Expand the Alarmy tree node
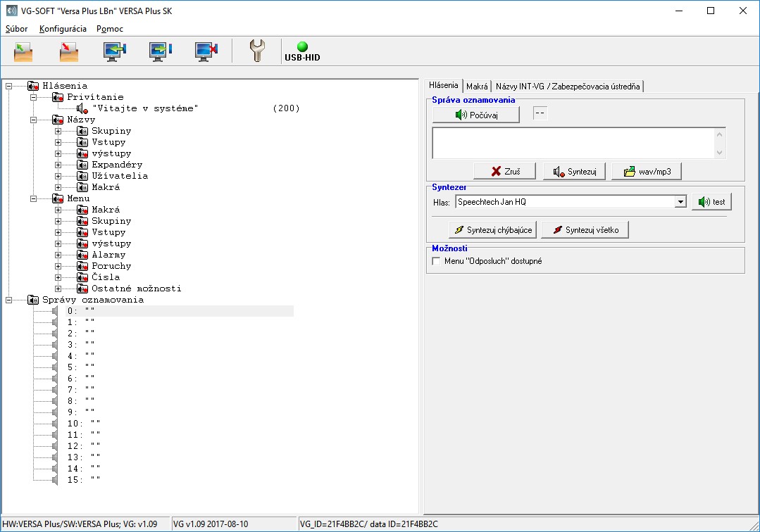 pos(58,255)
